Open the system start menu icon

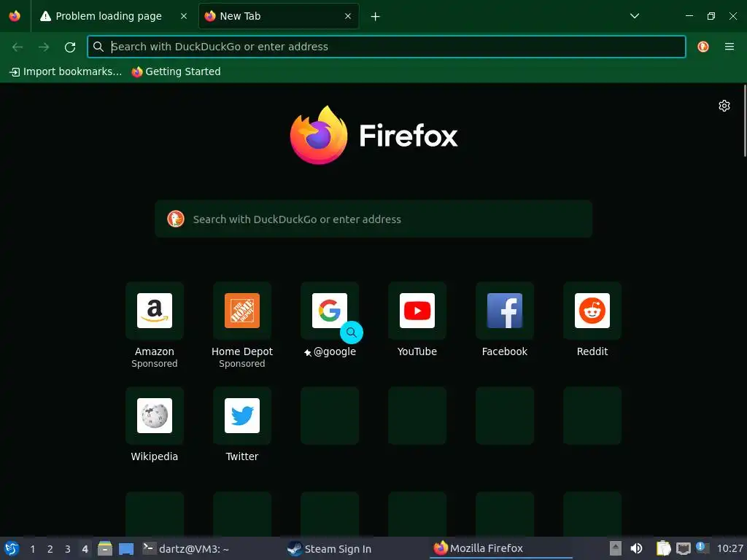(12, 548)
